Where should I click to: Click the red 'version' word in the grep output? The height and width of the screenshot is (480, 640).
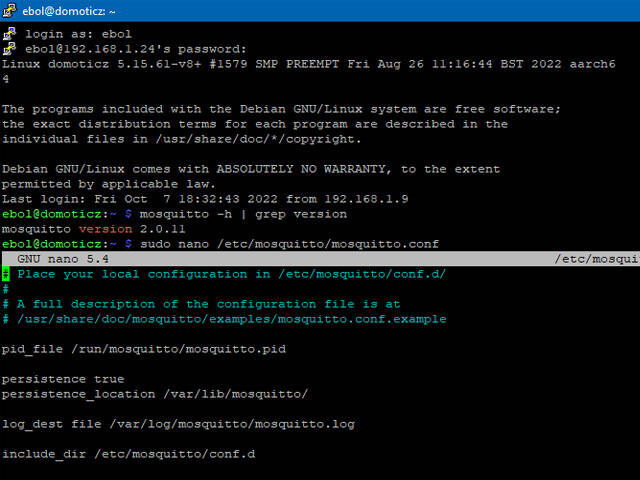click(x=105, y=229)
